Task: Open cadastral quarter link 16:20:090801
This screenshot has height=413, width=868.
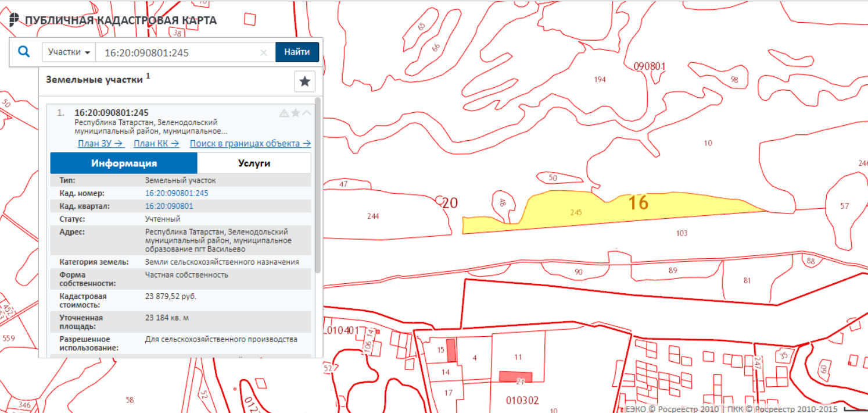Action: pyautogui.click(x=169, y=206)
